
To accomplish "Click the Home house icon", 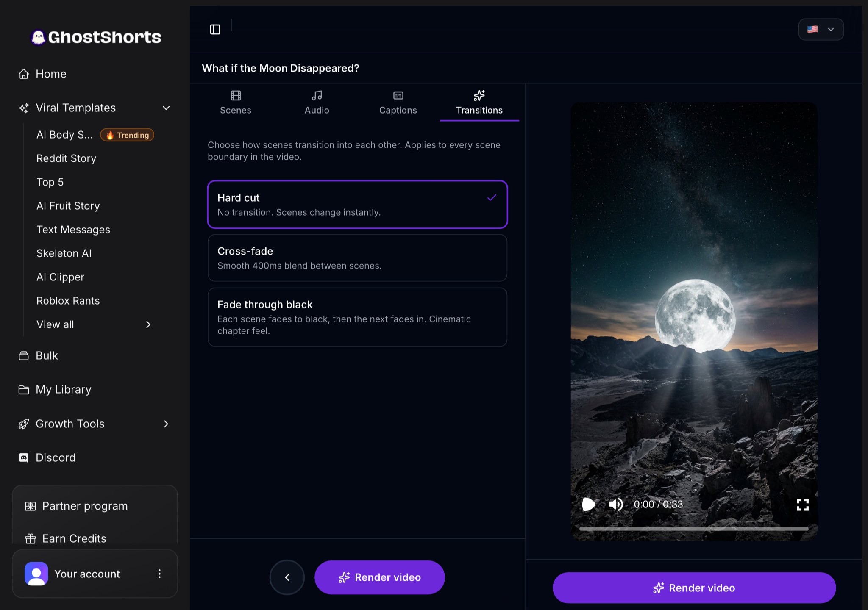I will (x=24, y=74).
